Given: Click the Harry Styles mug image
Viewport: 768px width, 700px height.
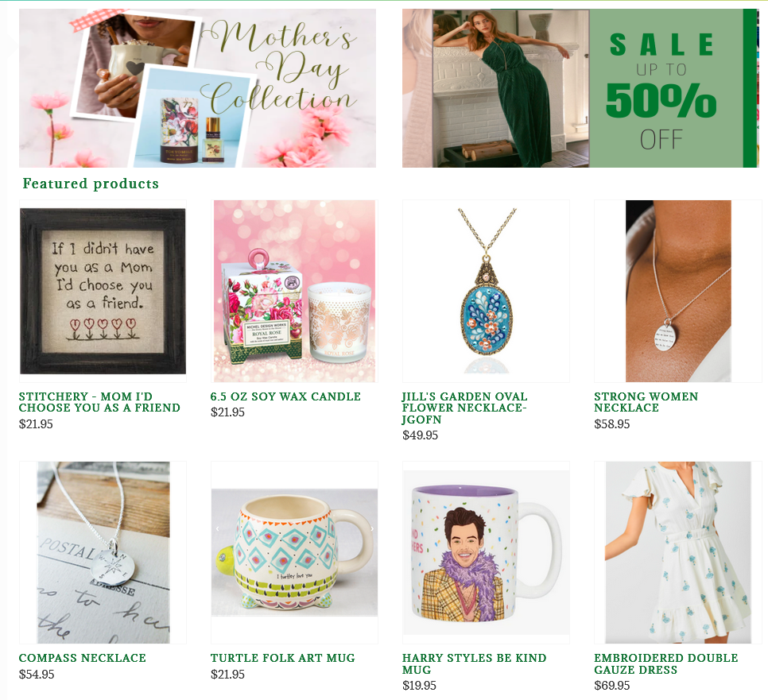Looking at the screenshot, I should point(486,552).
